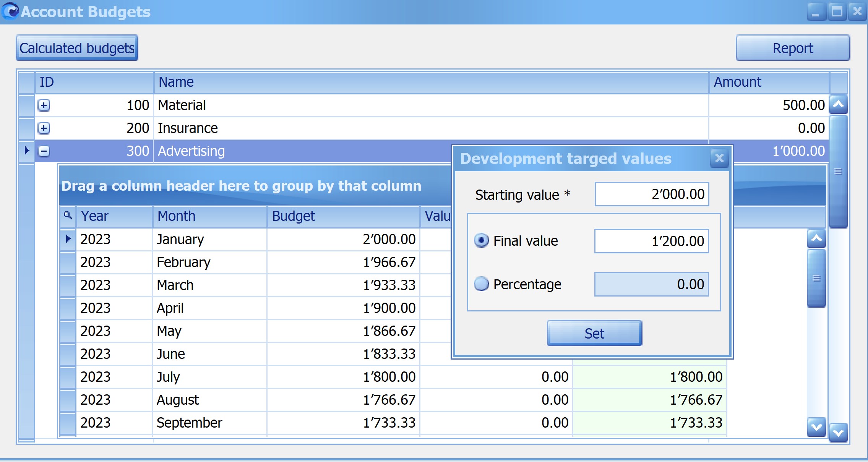Close the Development targed values popup
This screenshot has width=868, height=462.
[719, 158]
